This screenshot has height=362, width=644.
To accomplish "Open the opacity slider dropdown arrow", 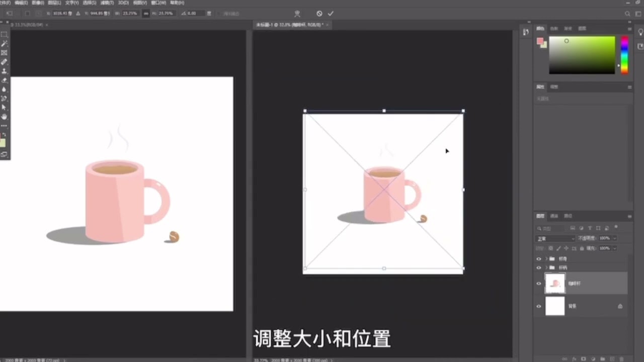I will [615, 238].
